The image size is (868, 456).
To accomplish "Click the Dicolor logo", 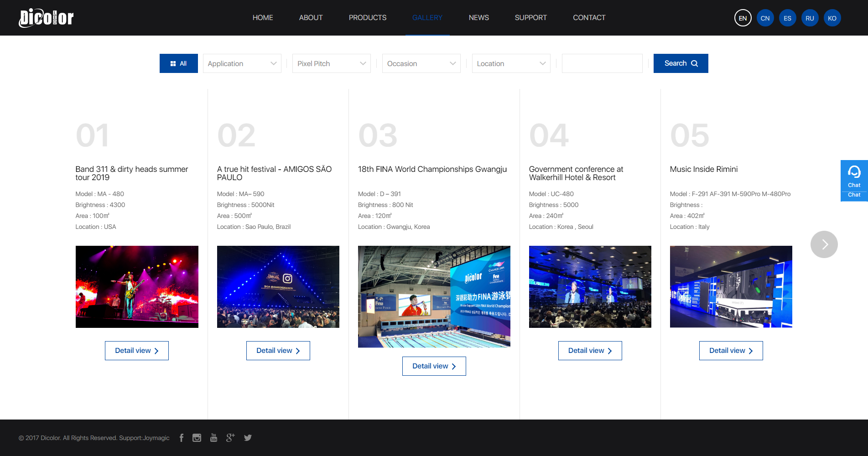I will 46,18.
